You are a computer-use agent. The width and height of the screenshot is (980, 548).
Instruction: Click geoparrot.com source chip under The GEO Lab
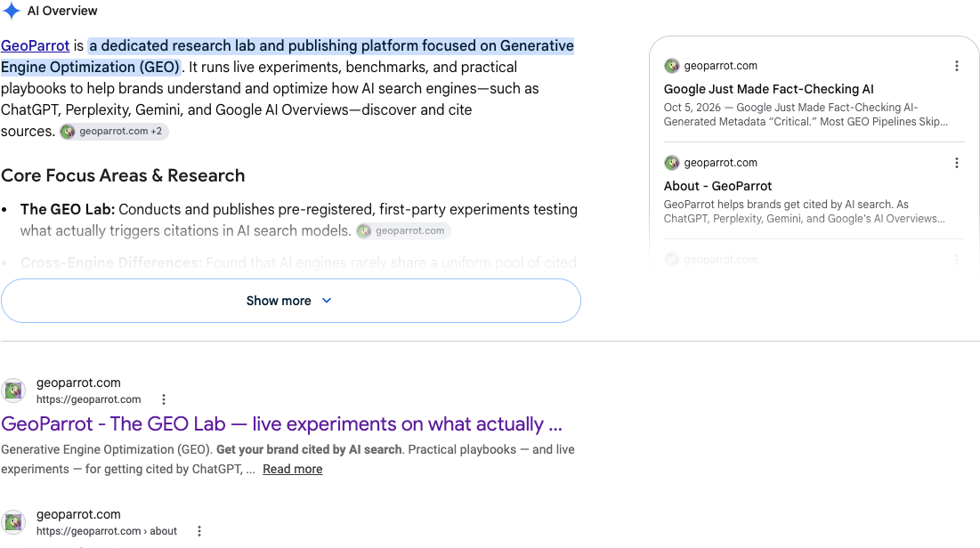(403, 230)
